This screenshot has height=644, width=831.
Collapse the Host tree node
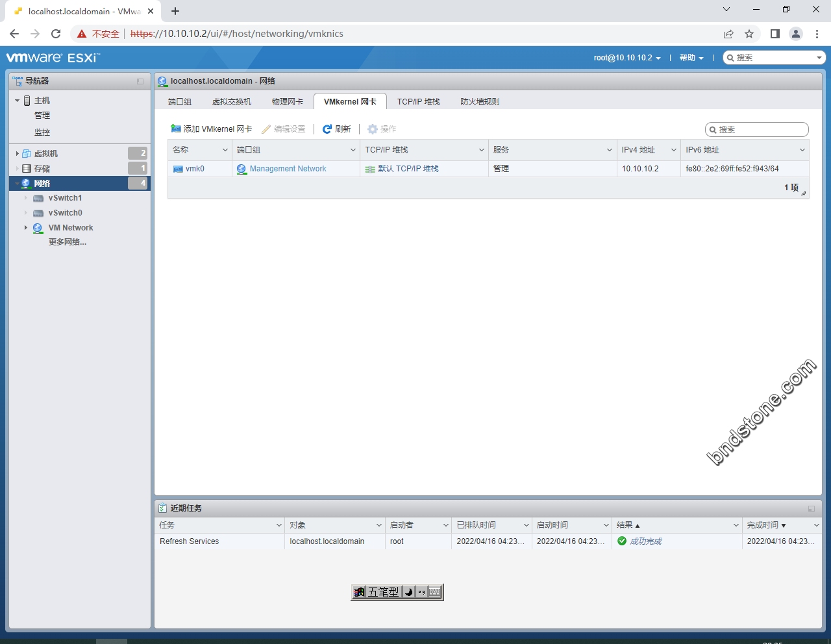pyautogui.click(x=18, y=101)
